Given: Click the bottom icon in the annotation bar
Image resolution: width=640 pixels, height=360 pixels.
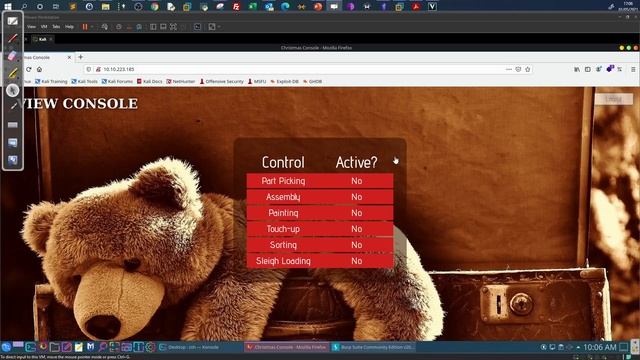Looking at the screenshot, I should [13, 160].
